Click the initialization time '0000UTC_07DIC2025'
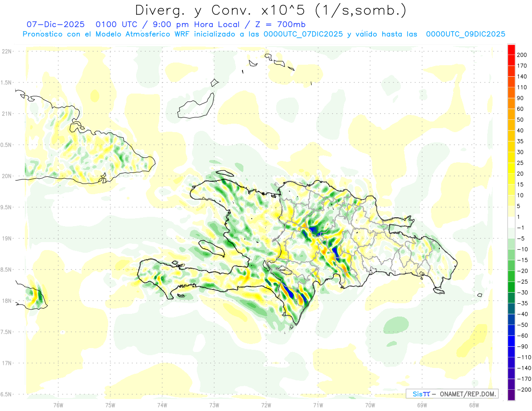532x411 pixels. (x=303, y=34)
